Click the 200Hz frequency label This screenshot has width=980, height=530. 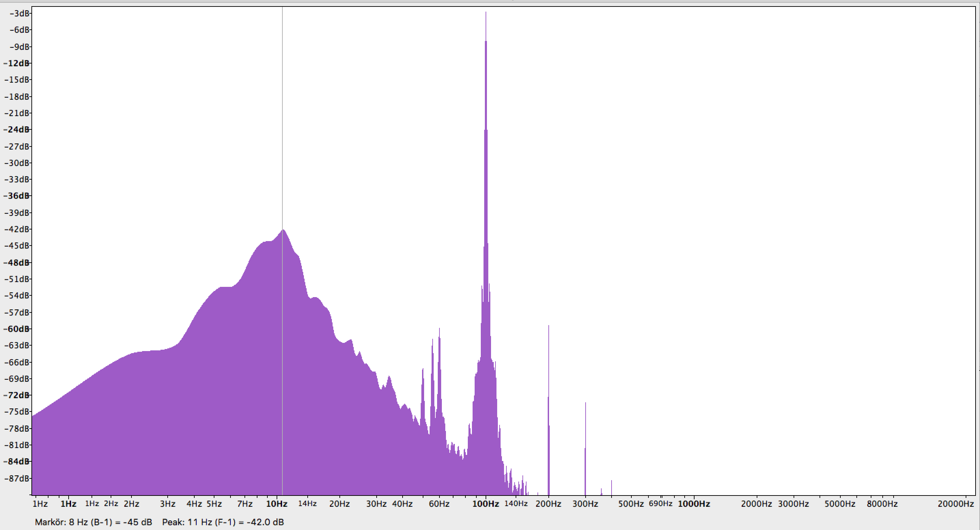click(548, 504)
